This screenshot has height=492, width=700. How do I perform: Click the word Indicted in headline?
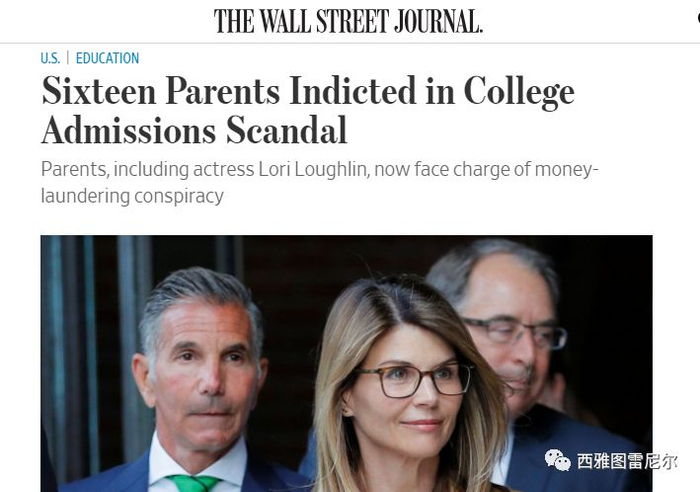click(353, 91)
